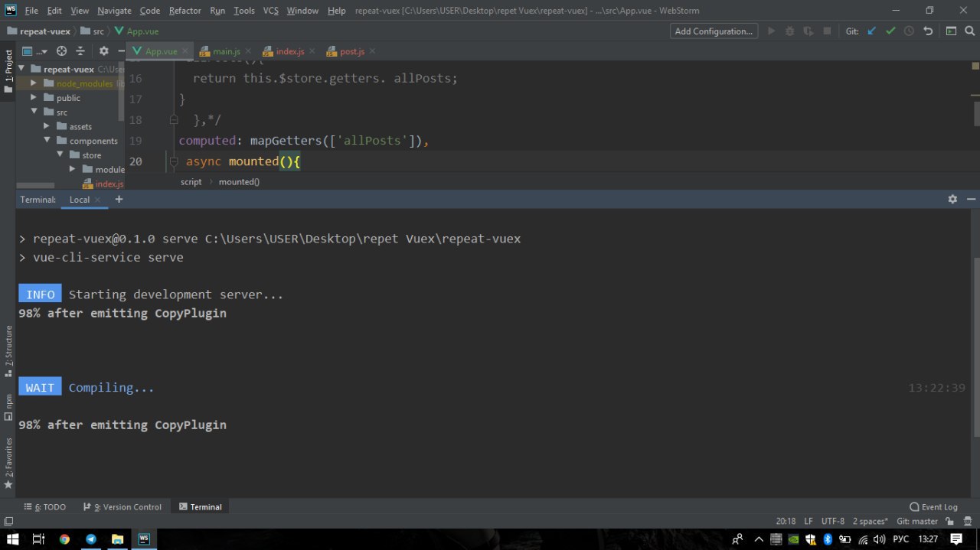Switch to the index.js editor tab
This screenshot has width=980, height=550.
tap(290, 51)
